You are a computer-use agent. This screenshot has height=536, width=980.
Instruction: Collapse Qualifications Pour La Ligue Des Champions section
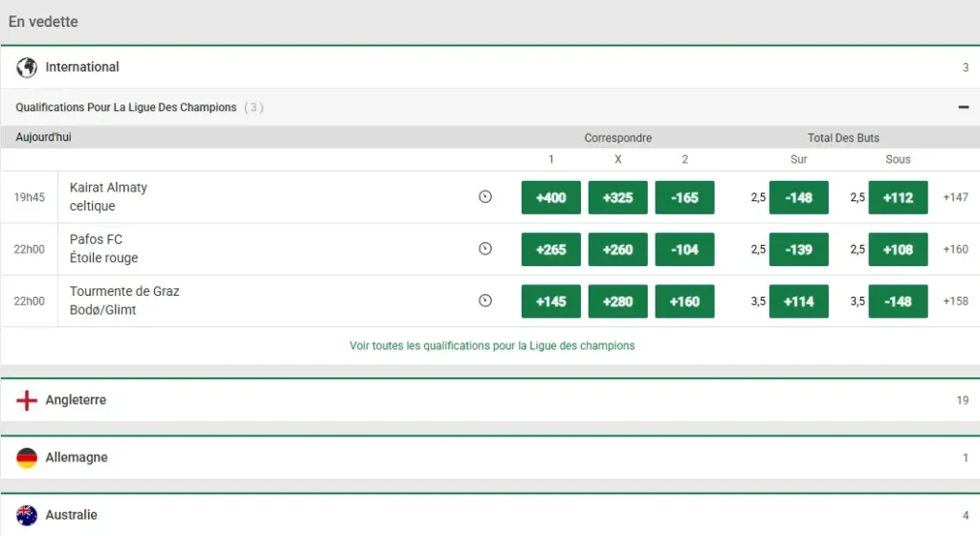tap(963, 107)
